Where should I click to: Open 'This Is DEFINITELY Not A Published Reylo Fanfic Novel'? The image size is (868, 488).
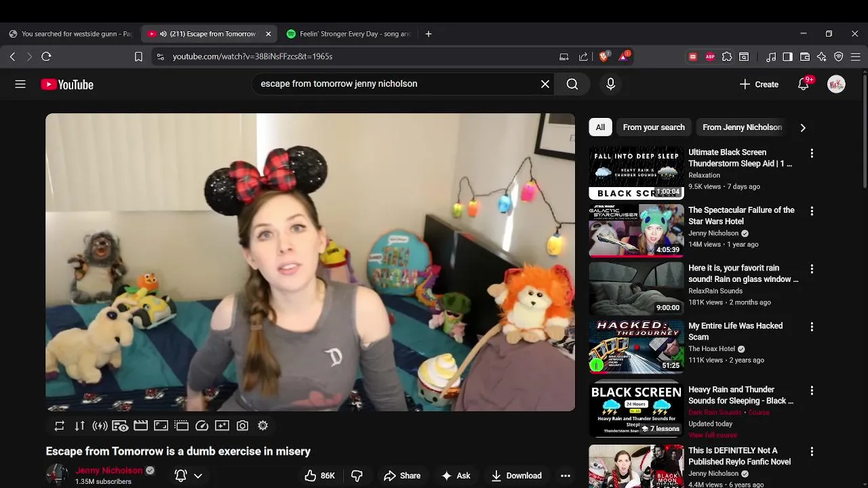(739, 456)
